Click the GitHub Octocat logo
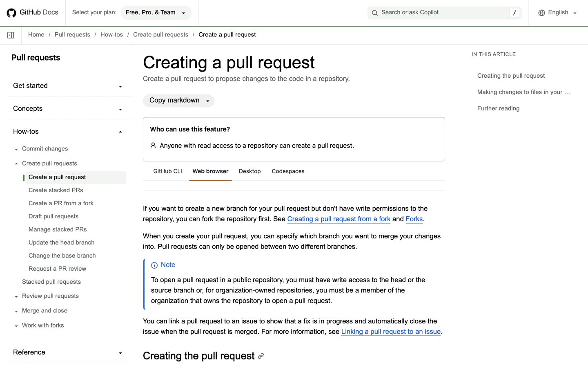588x368 pixels. click(11, 13)
